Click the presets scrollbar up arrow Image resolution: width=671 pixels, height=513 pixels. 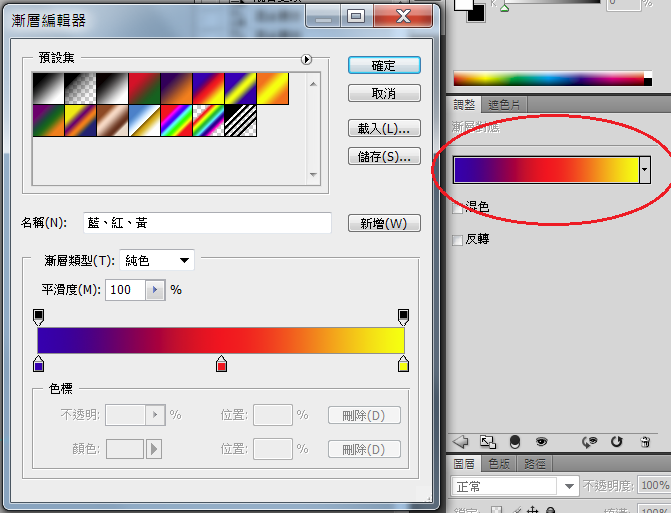point(313,84)
